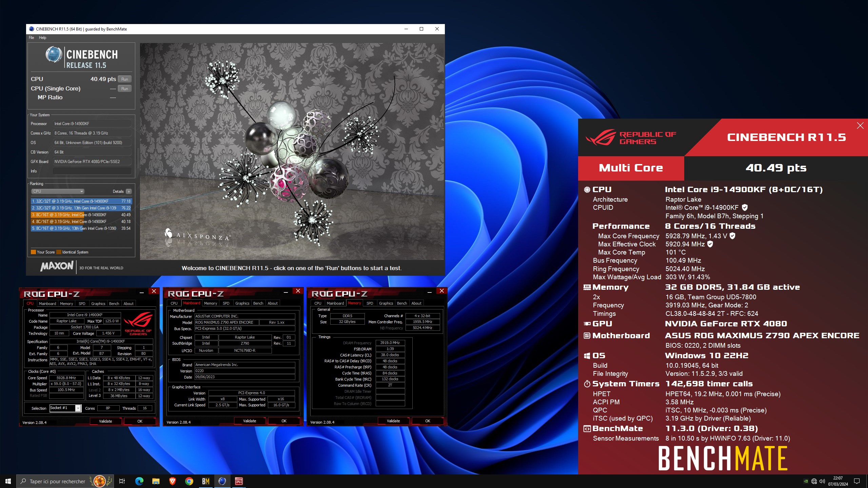Close the BenchMate result panel
The width and height of the screenshot is (868, 488).
860,126
